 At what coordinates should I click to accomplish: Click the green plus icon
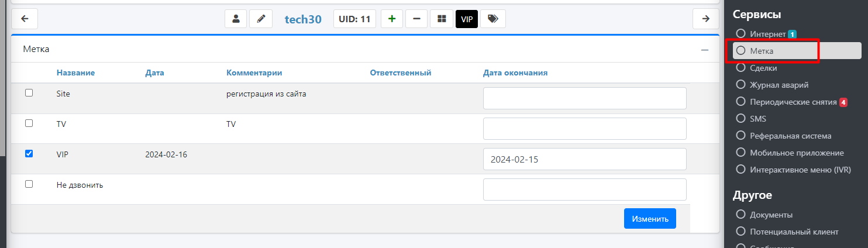[x=392, y=19]
